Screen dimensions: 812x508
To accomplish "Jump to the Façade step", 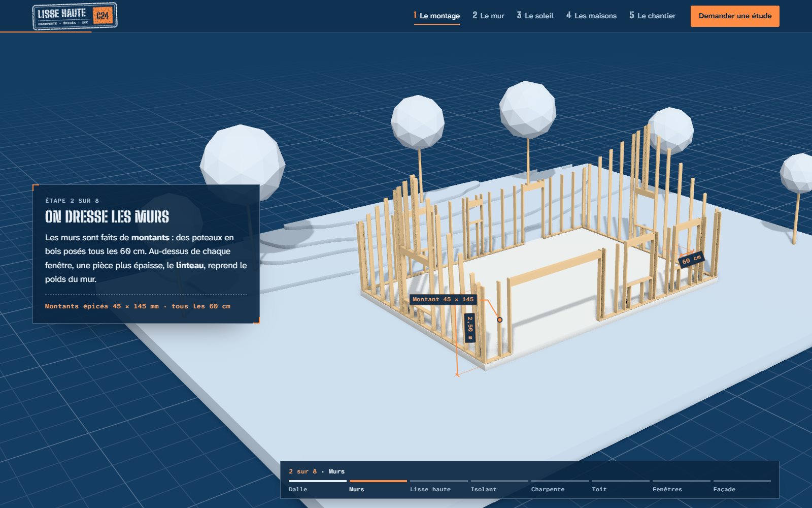I will pyautogui.click(x=742, y=487).
